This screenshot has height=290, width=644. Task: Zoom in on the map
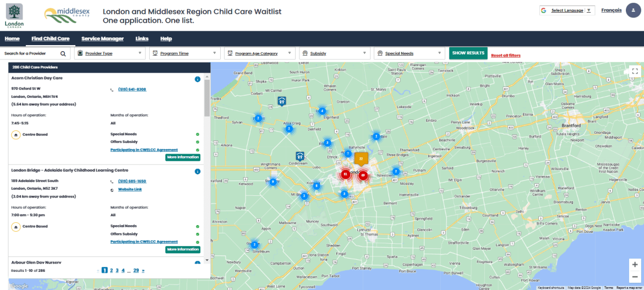click(x=635, y=264)
